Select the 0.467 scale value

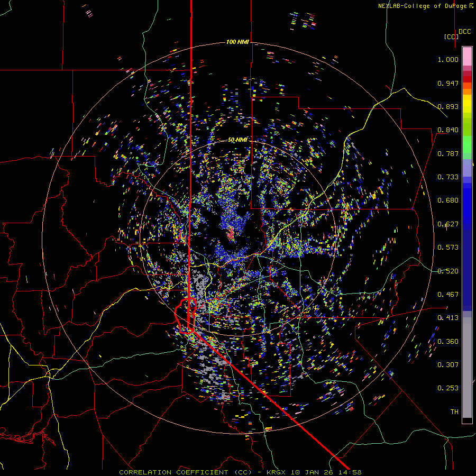coord(448,295)
